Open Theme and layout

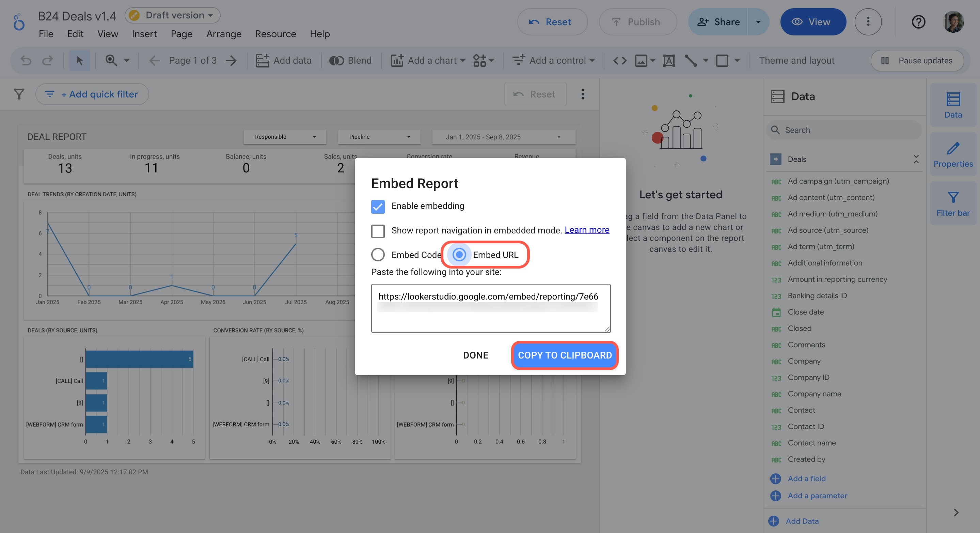click(x=796, y=61)
